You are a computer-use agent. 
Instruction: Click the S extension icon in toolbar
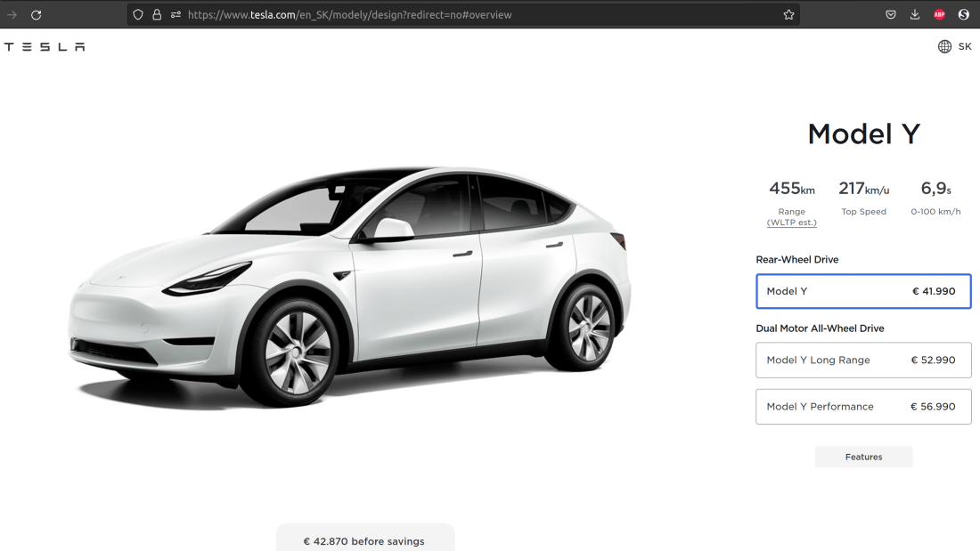[964, 14]
